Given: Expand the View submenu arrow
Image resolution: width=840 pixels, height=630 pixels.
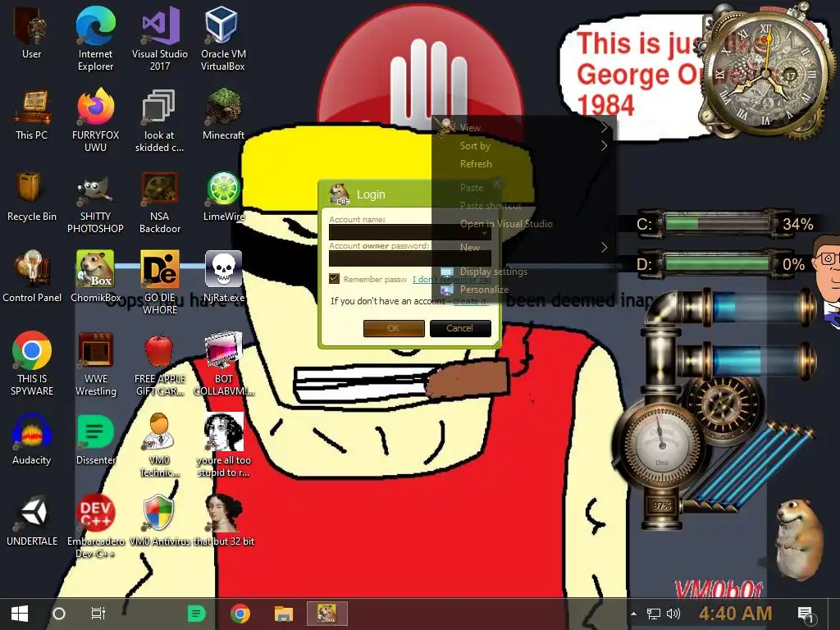Looking at the screenshot, I should coord(604,127).
